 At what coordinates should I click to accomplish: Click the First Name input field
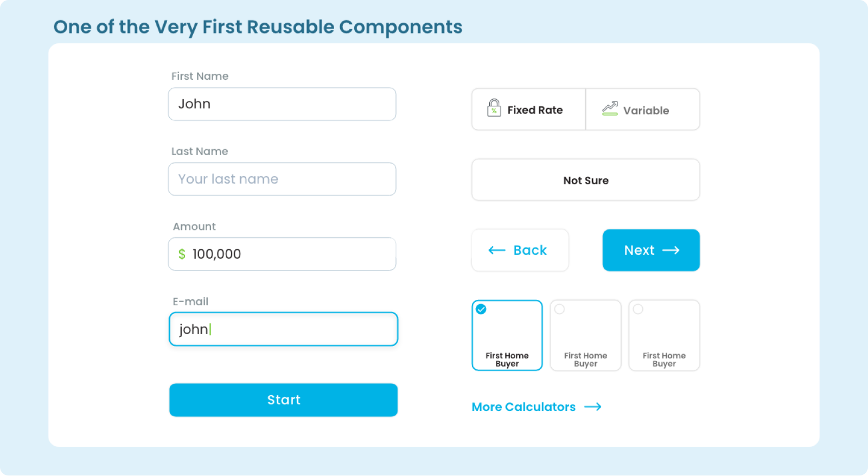pyautogui.click(x=282, y=104)
